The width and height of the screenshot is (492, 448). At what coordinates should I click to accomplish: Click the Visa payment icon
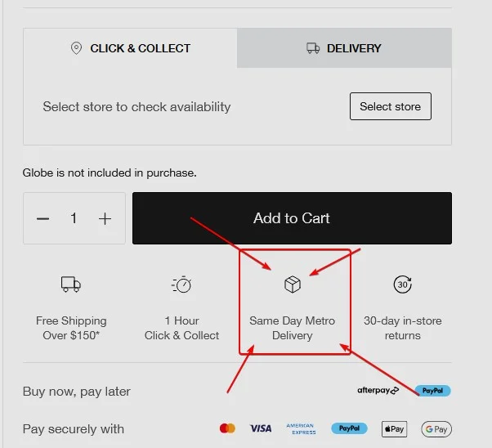point(261,428)
